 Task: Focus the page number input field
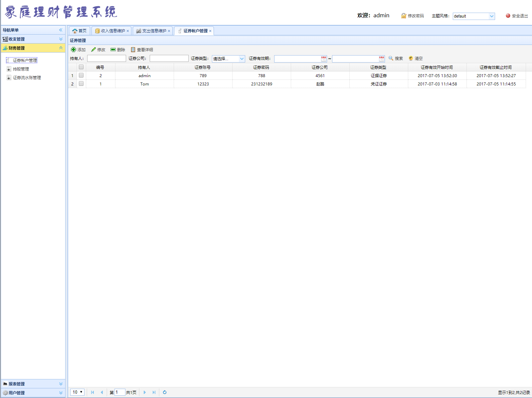pyautogui.click(x=120, y=392)
